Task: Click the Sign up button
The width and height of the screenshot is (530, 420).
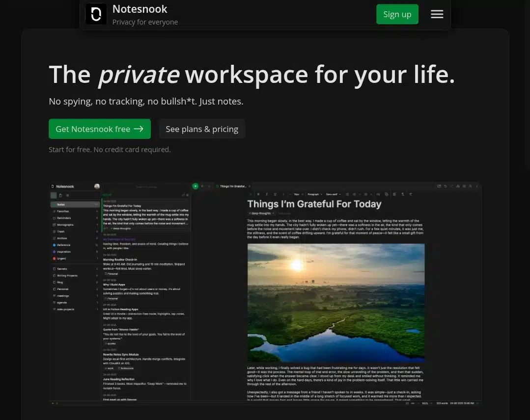Action: pyautogui.click(x=397, y=14)
